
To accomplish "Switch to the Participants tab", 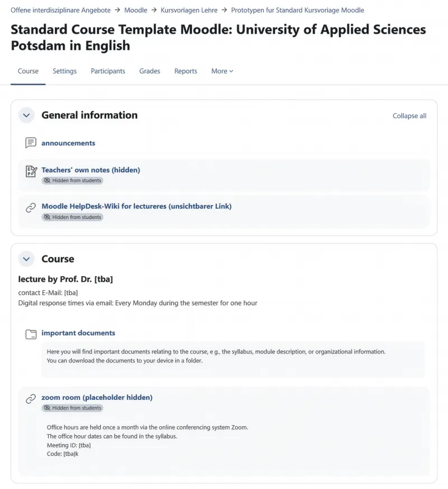I will (x=108, y=71).
